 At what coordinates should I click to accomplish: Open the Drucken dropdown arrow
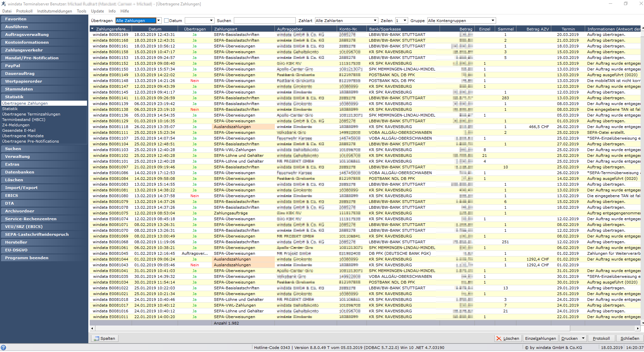pos(583,338)
